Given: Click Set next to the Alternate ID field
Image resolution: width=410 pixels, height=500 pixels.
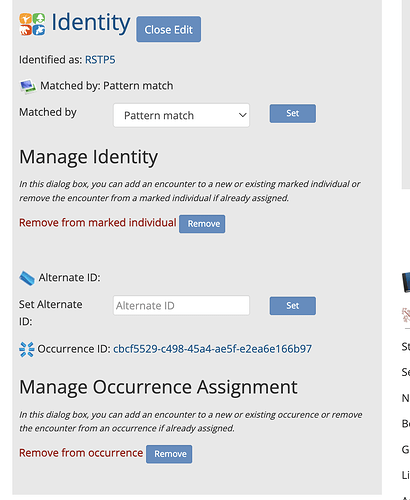Looking at the screenshot, I should 293,306.
